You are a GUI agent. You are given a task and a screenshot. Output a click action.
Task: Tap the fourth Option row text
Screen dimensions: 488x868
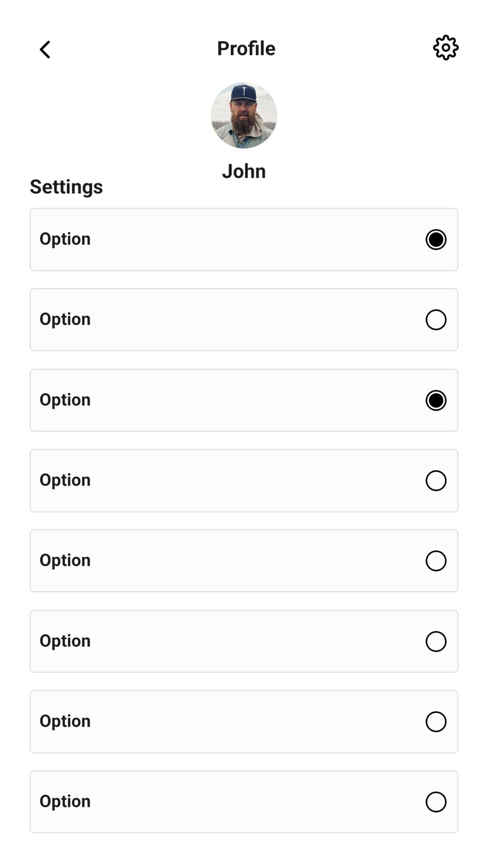pyautogui.click(x=65, y=480)
